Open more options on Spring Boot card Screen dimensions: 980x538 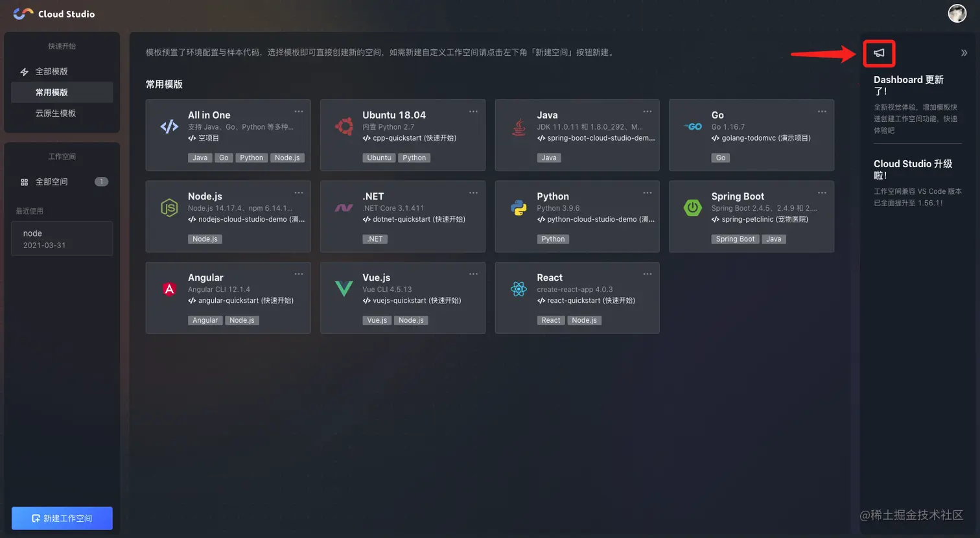click(x=822, y=193)
